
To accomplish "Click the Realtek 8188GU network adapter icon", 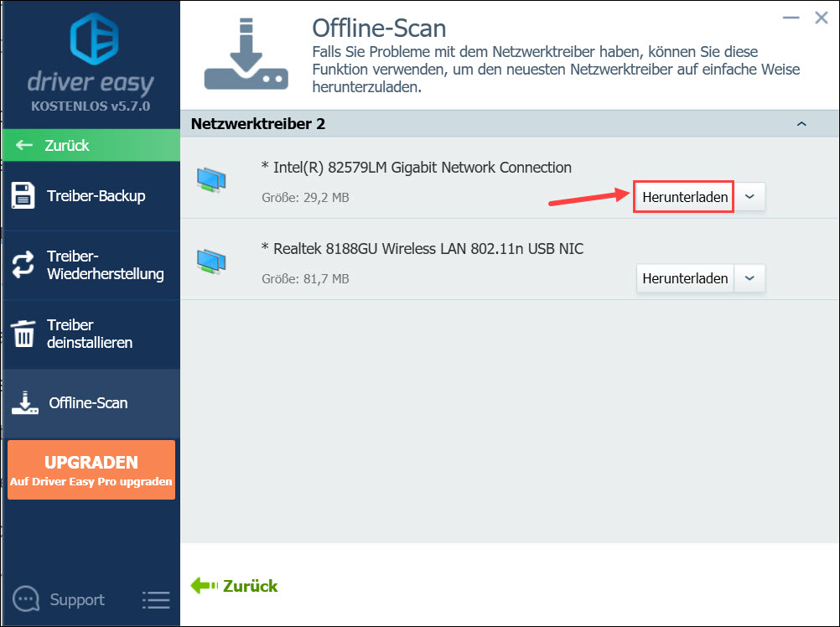I will click(211, 262).
